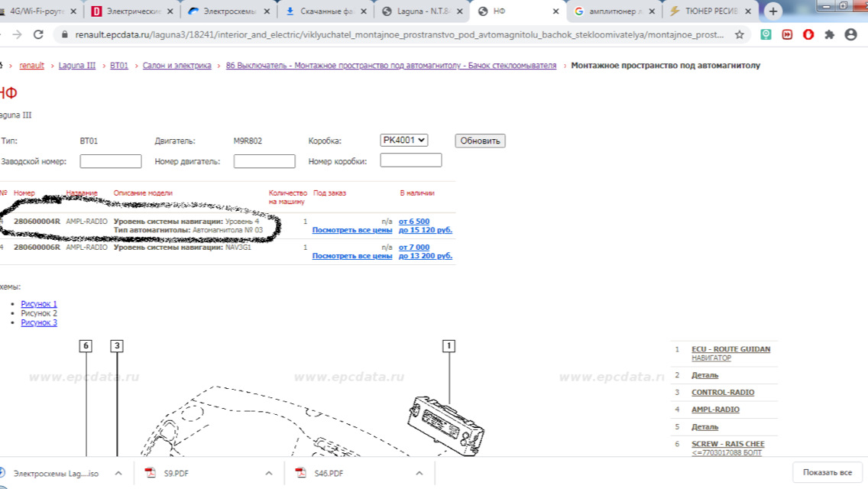
Task: Click the Заводской номер input field
Action: (x=111, y=161)
